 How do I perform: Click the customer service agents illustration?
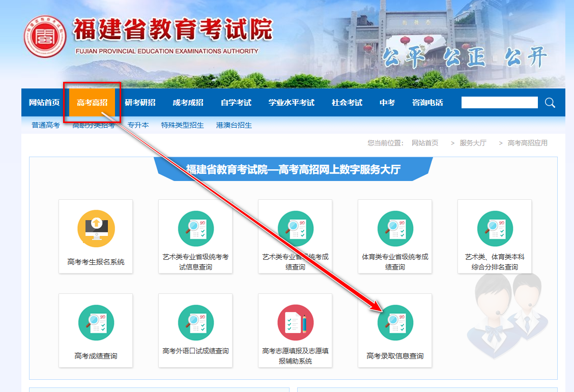click(508, 315)
